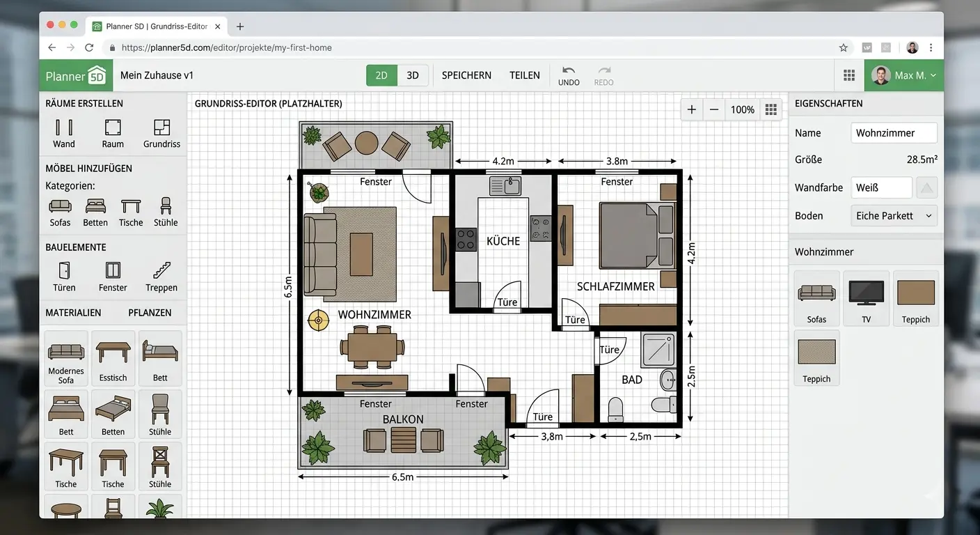Open the Tische category under Kategorien

coord(131,212)
